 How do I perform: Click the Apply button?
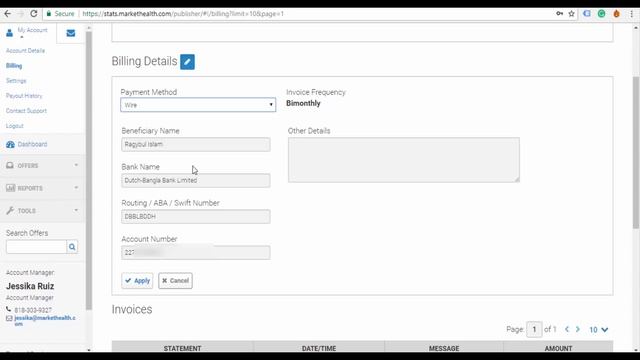coord(137,280)
